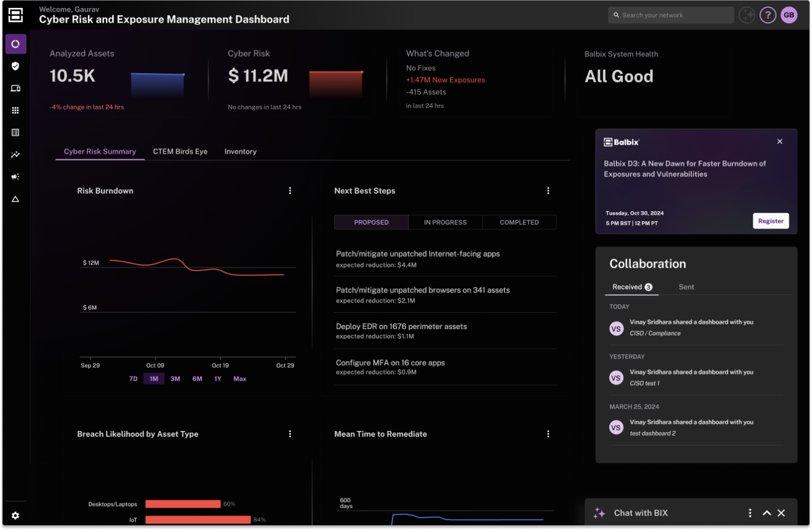The image size is (812, 530).
Task: Click the grid apps icon in the sidebar
Action: tap(15, 110)
